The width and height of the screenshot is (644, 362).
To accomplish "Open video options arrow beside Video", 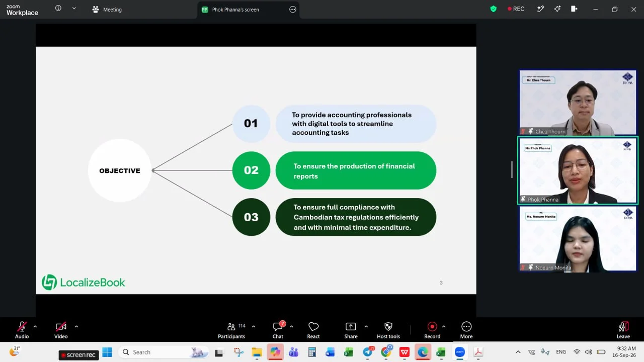I will click(76, 326).
